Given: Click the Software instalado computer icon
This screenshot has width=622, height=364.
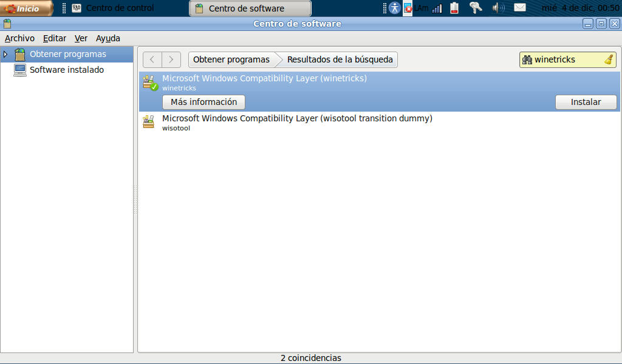Looking at the screenshot, I should [x=20, y=70].
